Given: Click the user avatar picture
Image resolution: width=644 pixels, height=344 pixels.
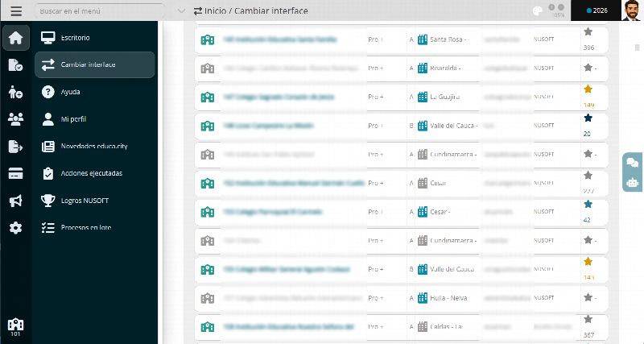Looking at the screenshot, I should pos(631,10).
